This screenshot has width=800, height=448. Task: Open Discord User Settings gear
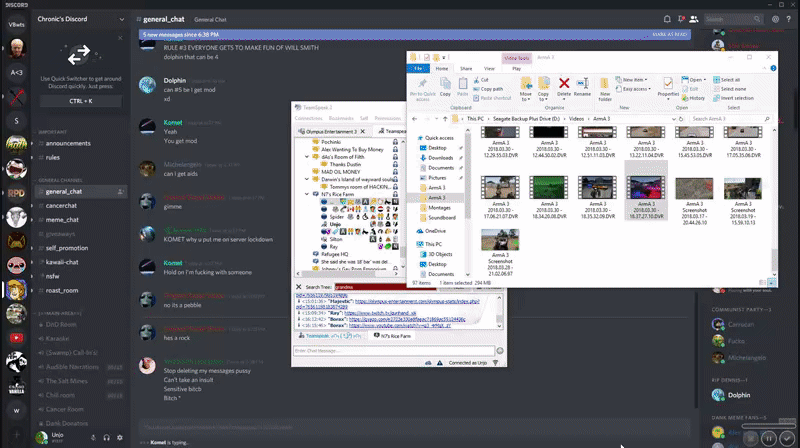pyautogui.click(x=120, y=437)
